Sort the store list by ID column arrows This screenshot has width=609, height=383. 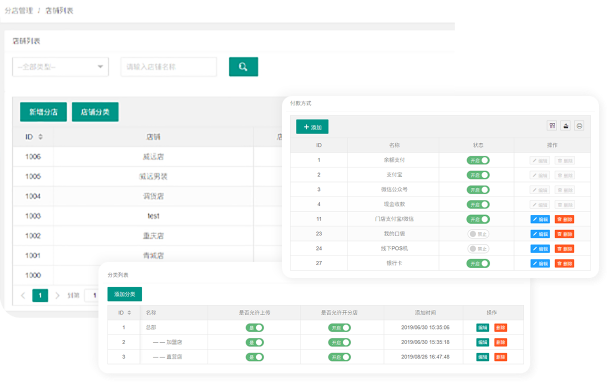click(40, 137)
